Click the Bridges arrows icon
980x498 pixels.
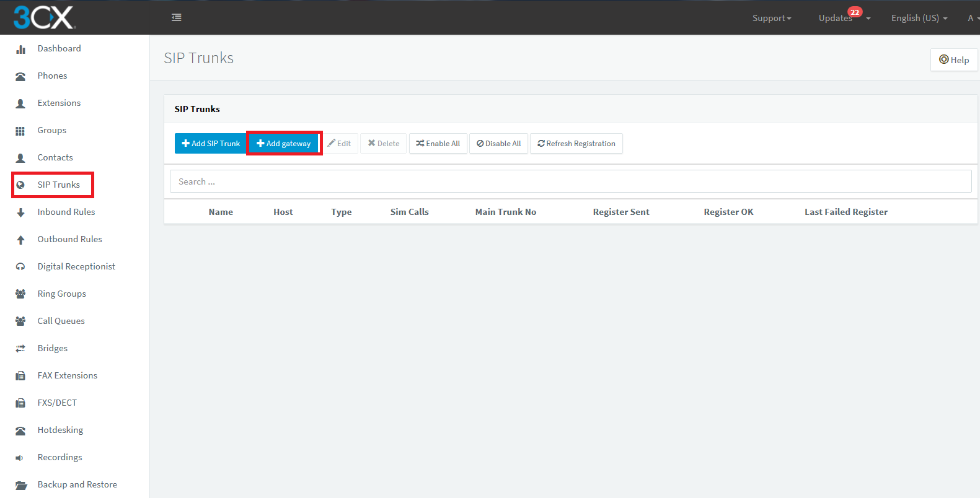(x=20, y=349)
